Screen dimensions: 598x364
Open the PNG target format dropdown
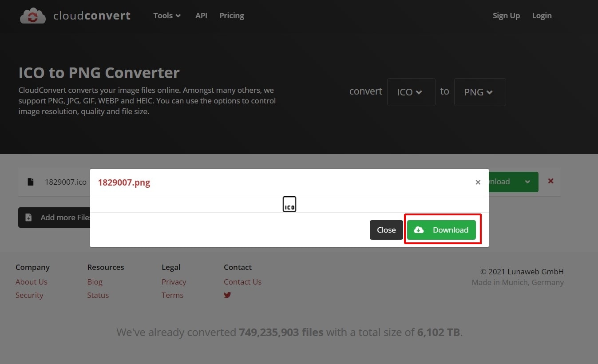480,92
